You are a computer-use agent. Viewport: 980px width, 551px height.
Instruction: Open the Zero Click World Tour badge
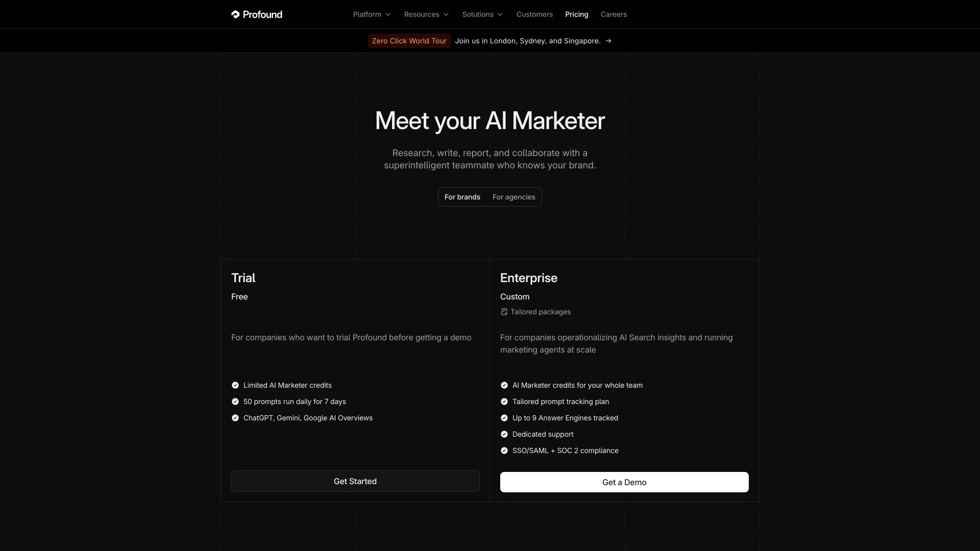coord(409,41)
